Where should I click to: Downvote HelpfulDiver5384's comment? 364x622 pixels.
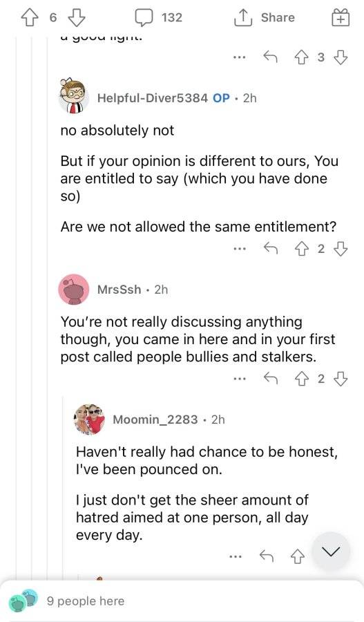[341, 249]
